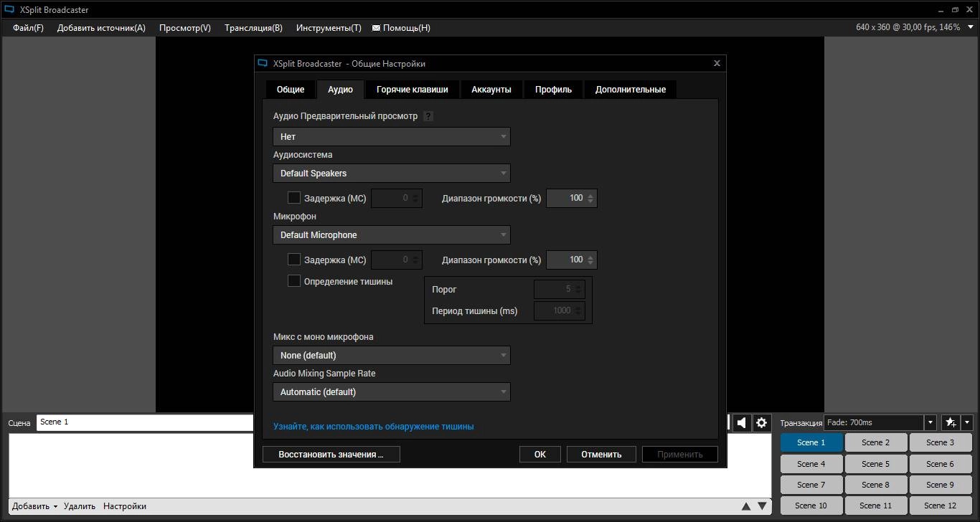
Task: Open the Дополнительные tab
Action: pyautogui.click(x=631, y=90)
